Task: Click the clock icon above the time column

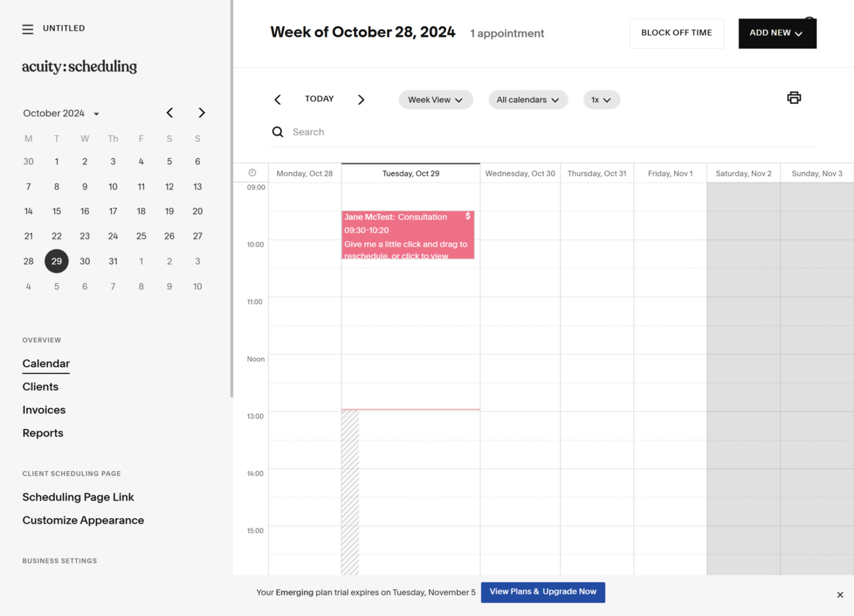Action: 251,172
